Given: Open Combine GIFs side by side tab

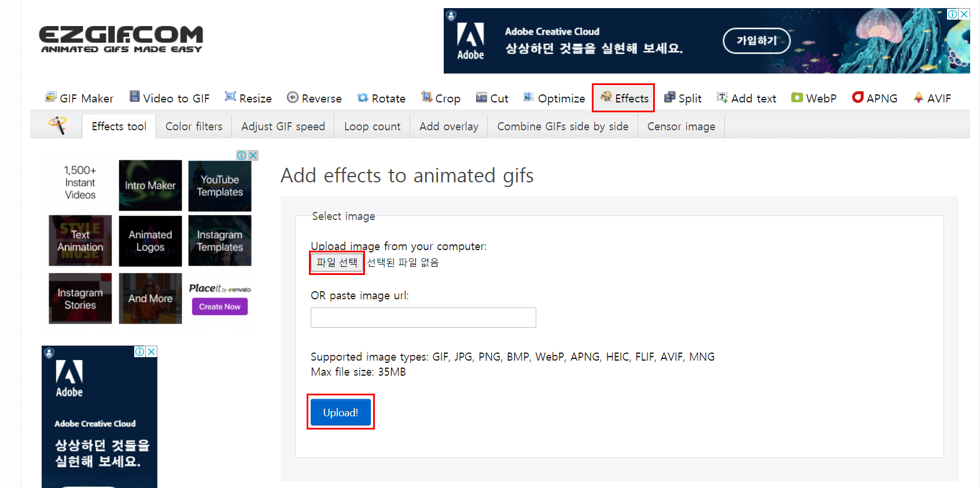Looking at the screenshot, I should 563,126.
